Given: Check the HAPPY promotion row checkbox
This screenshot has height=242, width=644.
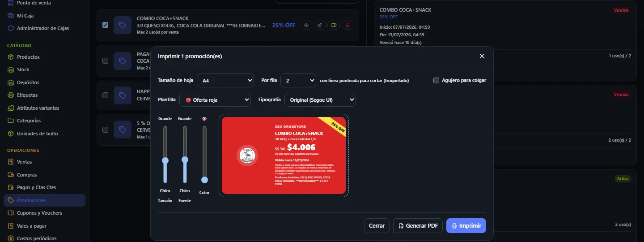Looking at the screenshot, I should click(105, 95).
